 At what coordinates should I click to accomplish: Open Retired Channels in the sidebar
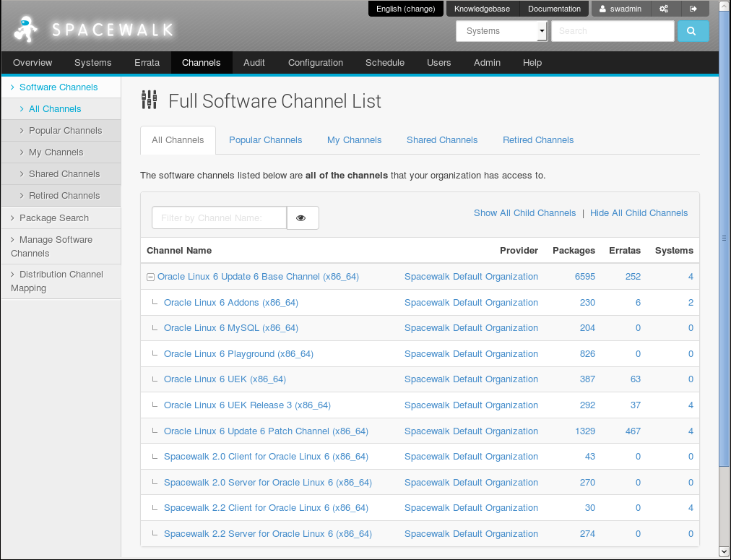click(64, 195)
